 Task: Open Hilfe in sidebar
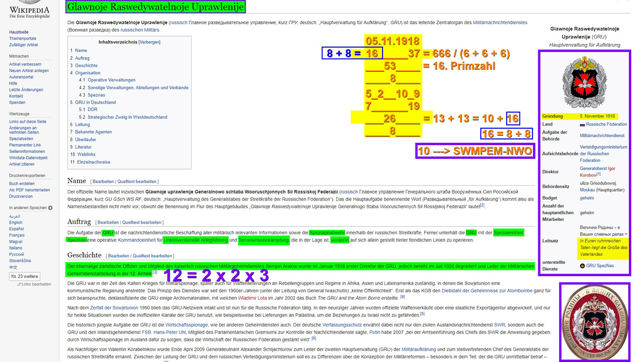click(13, 84)
